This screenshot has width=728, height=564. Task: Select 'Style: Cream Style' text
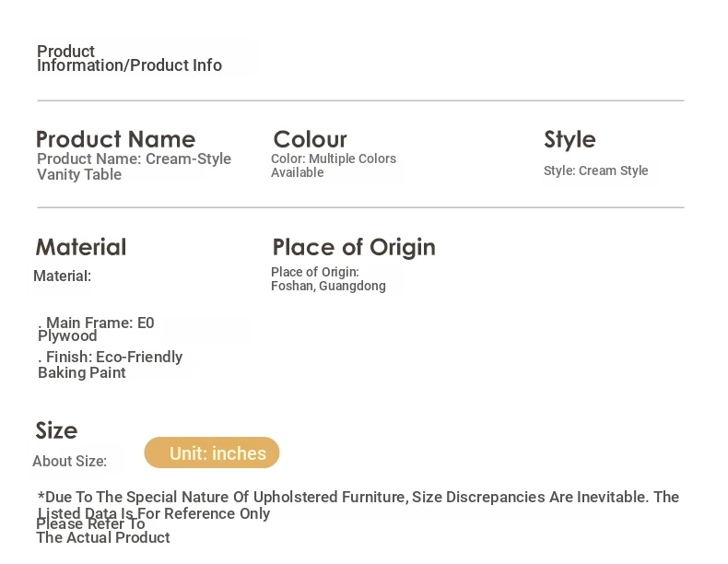click(x=595, y=170)
